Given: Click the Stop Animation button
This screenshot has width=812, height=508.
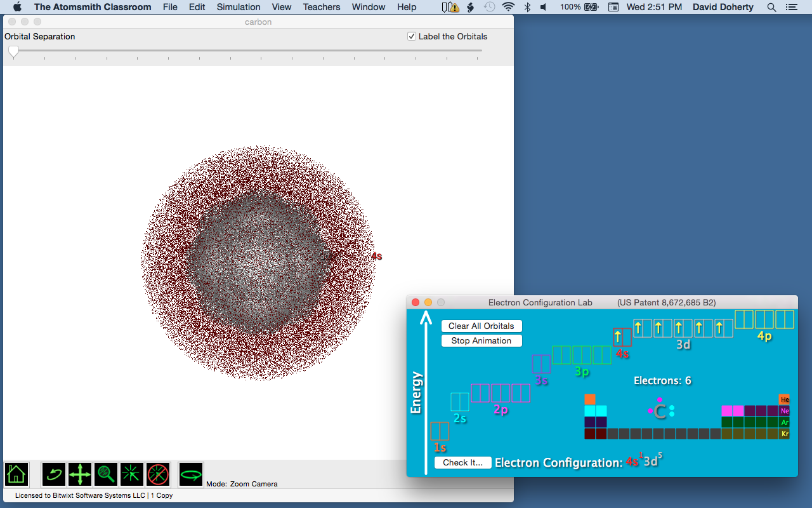Looking at the screenshot, I should [481, 341].
